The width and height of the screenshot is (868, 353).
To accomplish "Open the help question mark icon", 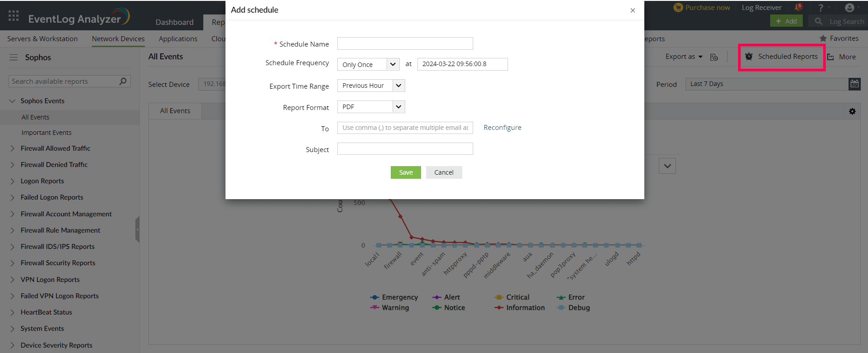I will tap(820, 8).
